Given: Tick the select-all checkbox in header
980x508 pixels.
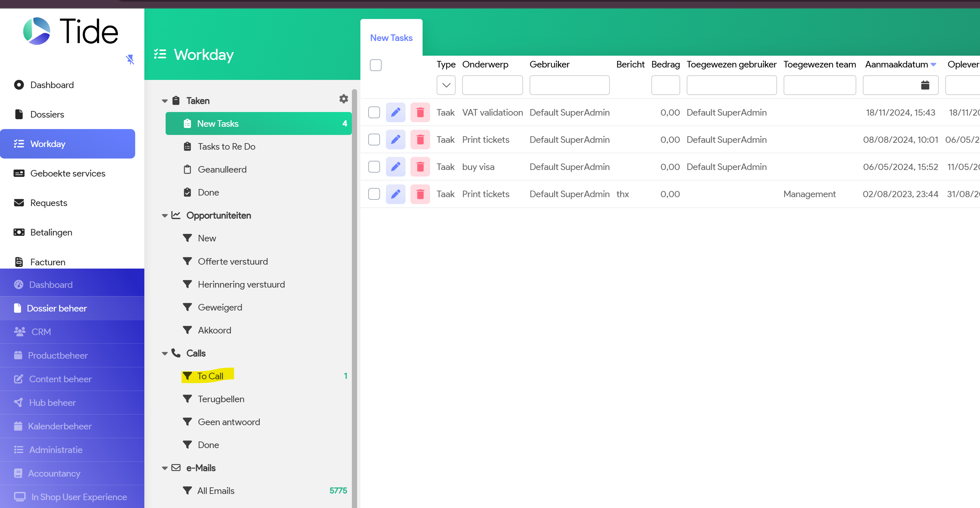Looking at the screenshot, I should coord(375,65).
